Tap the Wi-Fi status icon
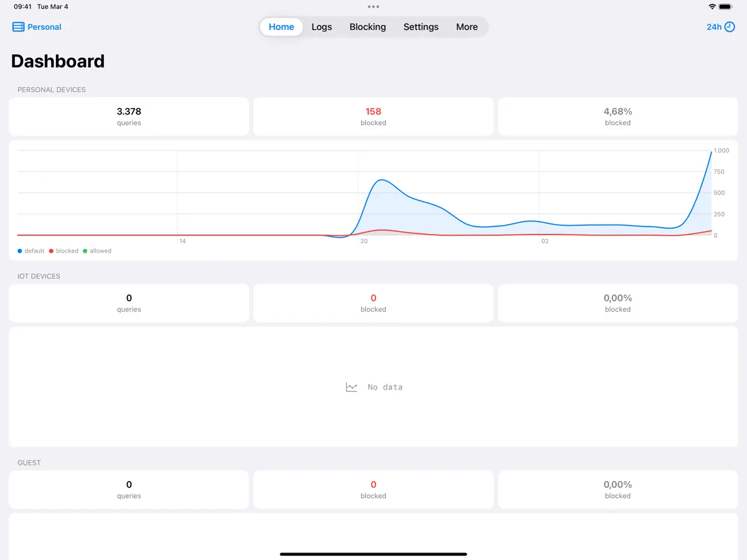Screen dimensions: 747x560 [712, 6]
